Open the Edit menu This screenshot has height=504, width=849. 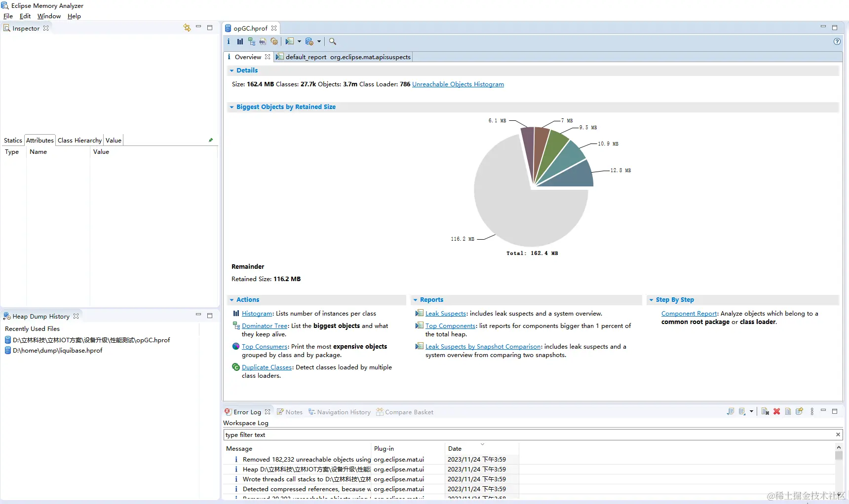pyautogui.click(x=25, y=16)
